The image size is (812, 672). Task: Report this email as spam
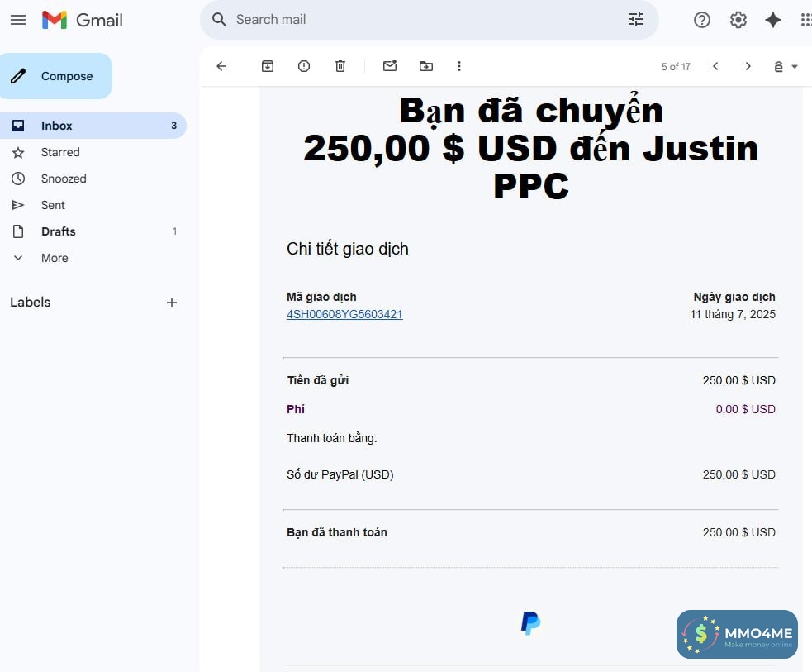304,66
